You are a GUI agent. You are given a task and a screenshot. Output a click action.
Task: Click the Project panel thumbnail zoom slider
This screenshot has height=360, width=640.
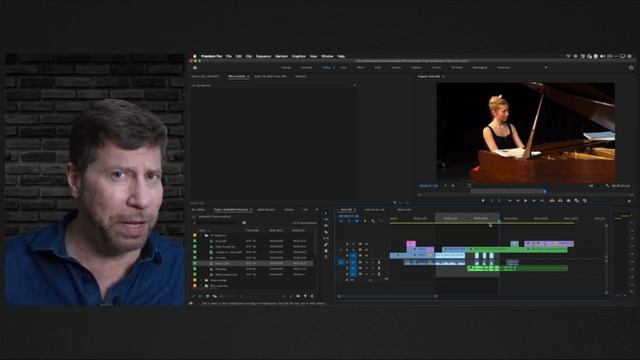(x=229, y=296)
